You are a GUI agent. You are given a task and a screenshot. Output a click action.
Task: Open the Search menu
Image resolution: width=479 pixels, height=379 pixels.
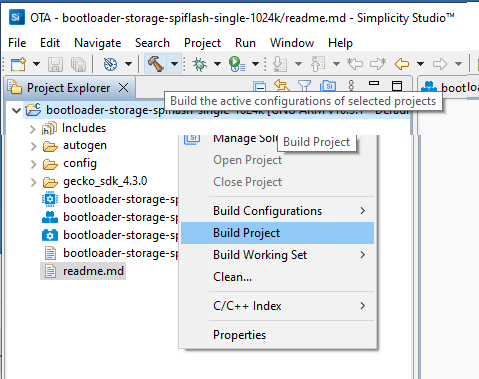pyautogui.click(x=152, y=43)
